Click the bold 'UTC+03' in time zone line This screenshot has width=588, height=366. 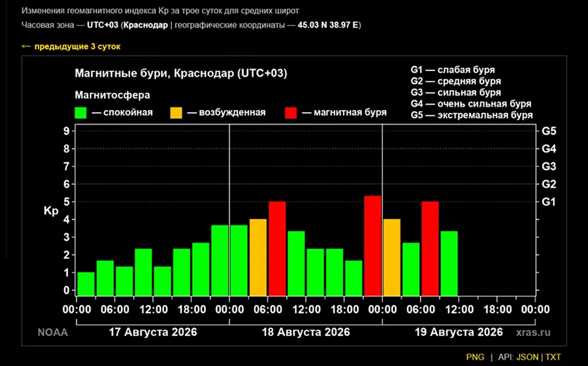(x=103, y=25)
